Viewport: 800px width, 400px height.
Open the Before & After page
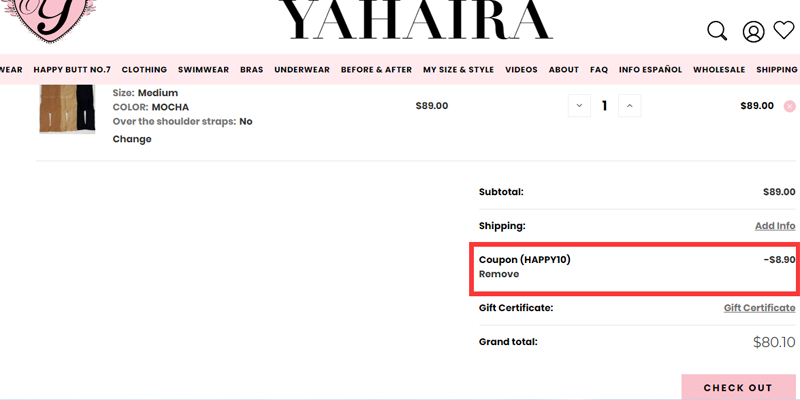tap(377, 69)
